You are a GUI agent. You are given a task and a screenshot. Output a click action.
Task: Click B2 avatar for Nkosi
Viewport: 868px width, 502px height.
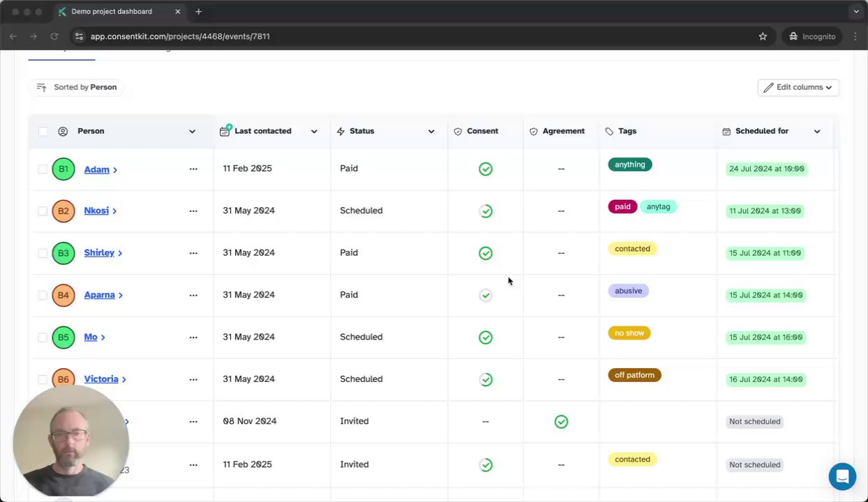pyautogui.click(x=63, y=211)
